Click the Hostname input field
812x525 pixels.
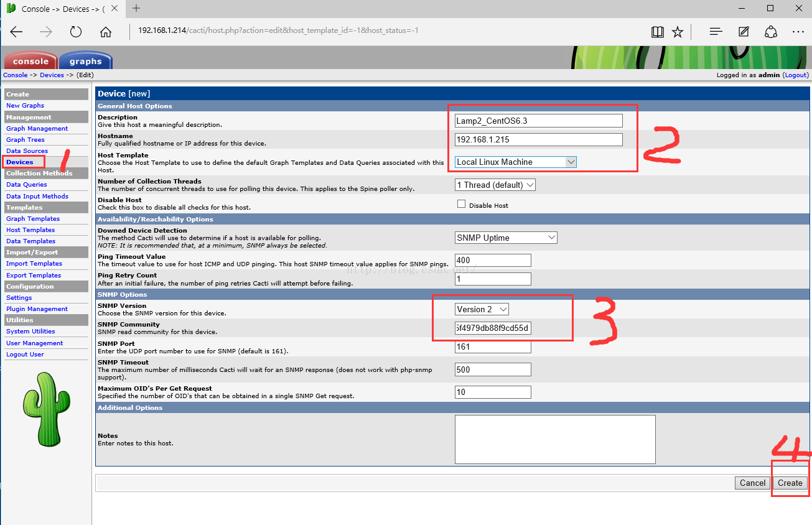pyautogui.click(x=538, y=139)
